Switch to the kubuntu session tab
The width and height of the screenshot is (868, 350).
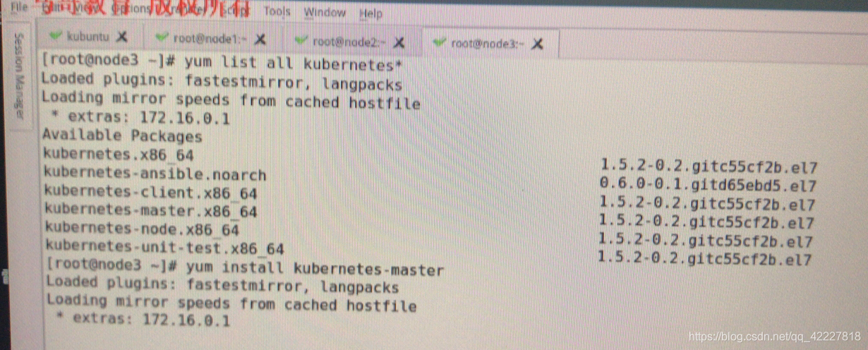pos(88,36)
